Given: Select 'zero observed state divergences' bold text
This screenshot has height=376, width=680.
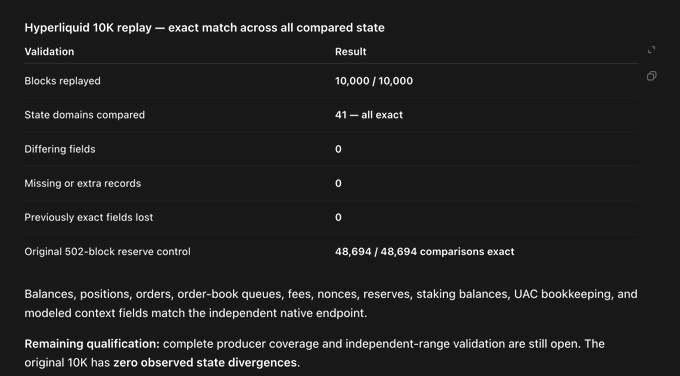Looking at the screenshot, I should [205, 363].
